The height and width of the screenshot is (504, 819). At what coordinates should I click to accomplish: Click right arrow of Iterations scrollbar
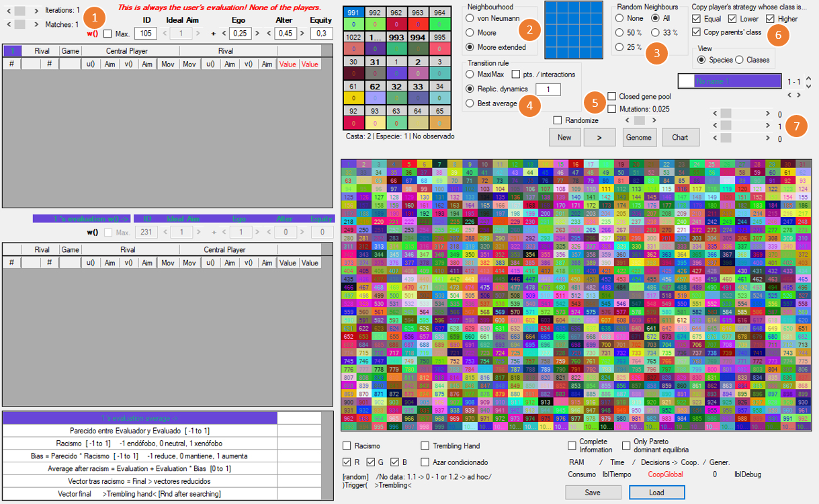(36, 11)
